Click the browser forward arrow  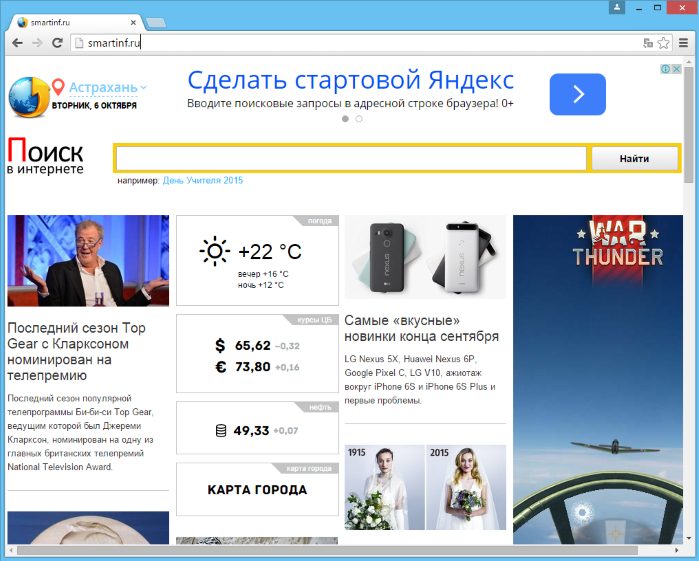[x=37, y=43]
